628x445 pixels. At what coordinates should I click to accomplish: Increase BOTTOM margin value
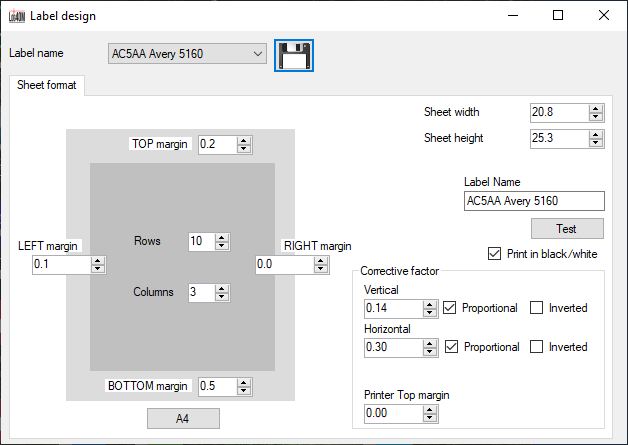(244, 383)
